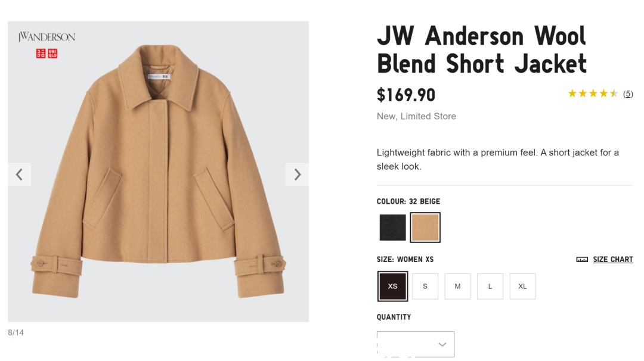Click the product title JW Anderson Wool Blend

482,49
